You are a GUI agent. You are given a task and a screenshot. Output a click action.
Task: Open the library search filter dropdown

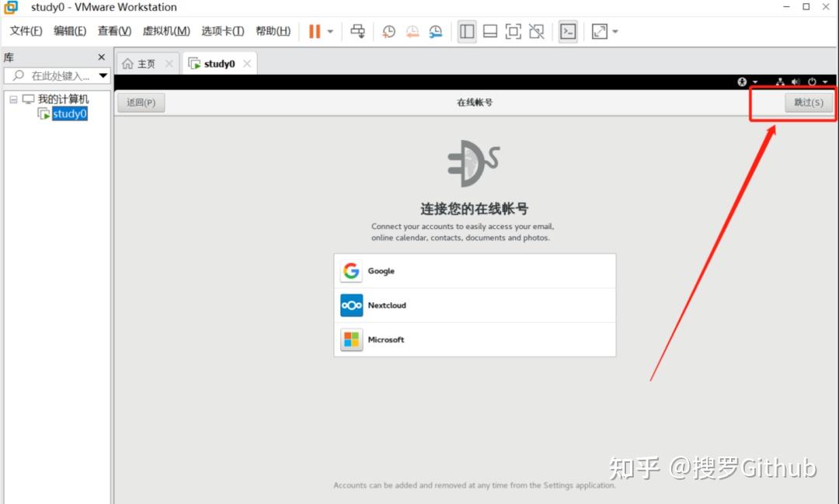click(103, 75)
